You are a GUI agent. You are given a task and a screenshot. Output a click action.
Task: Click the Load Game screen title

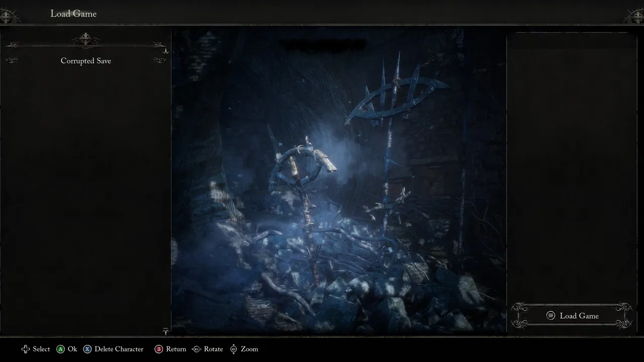[73, 14]
